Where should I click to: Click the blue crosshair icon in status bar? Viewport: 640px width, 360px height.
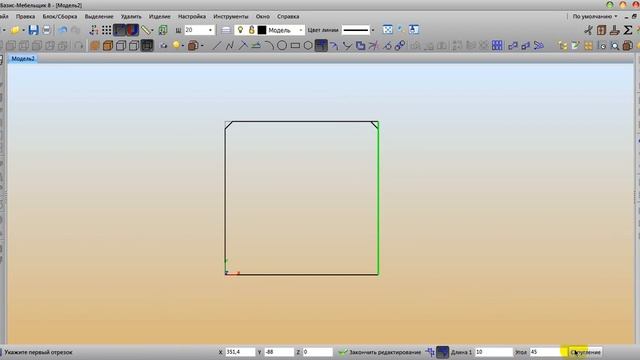point(430,352)
